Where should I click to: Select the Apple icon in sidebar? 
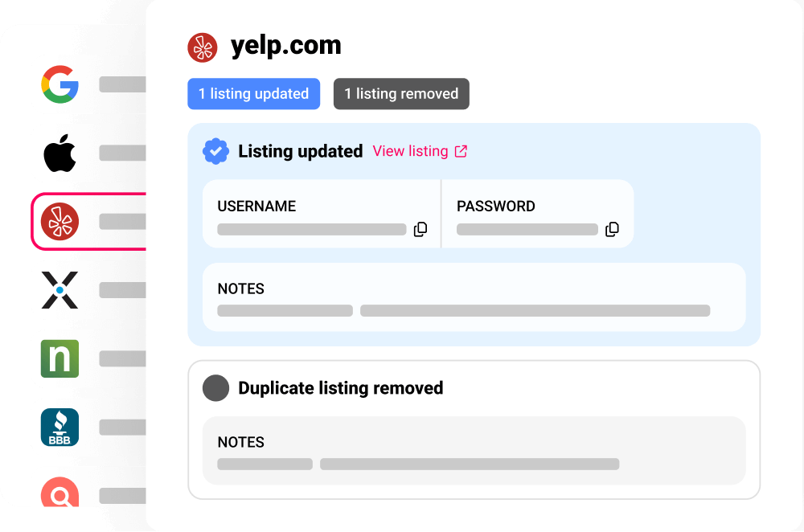[59, 153]
